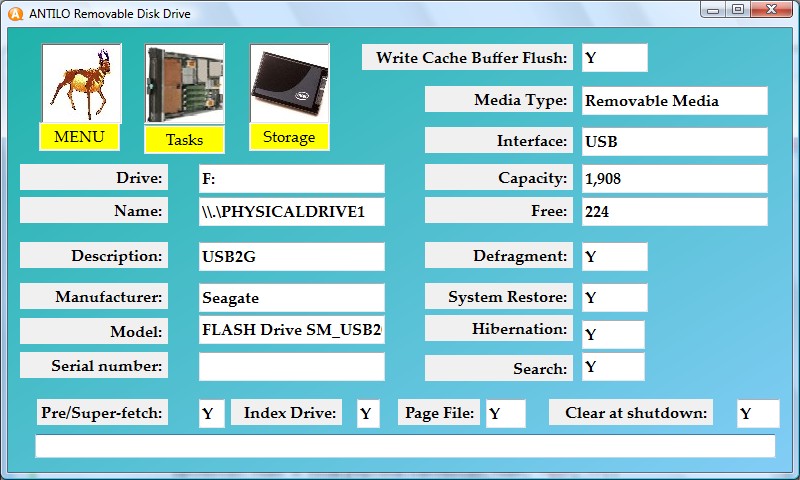The height and width of the screenshot is (480, 800).
Task: Click the Drive field showing F:
Action: coord(291,179)
